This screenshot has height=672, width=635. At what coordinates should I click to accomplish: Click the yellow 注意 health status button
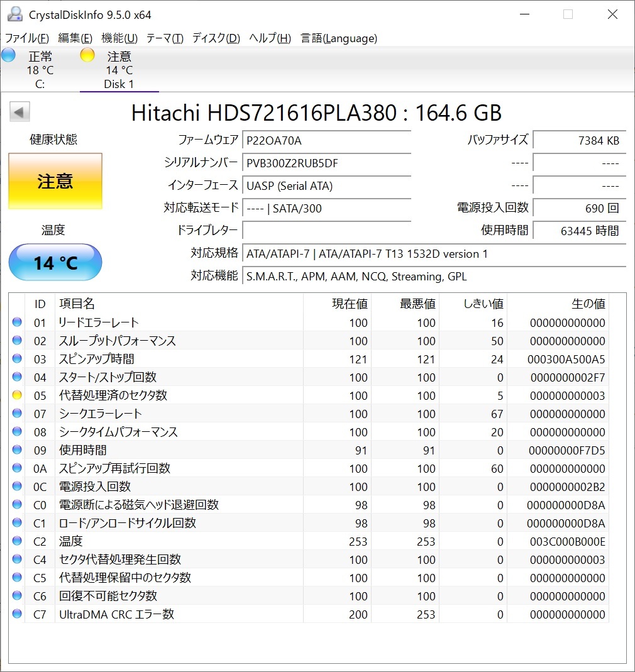coord(55,181)
